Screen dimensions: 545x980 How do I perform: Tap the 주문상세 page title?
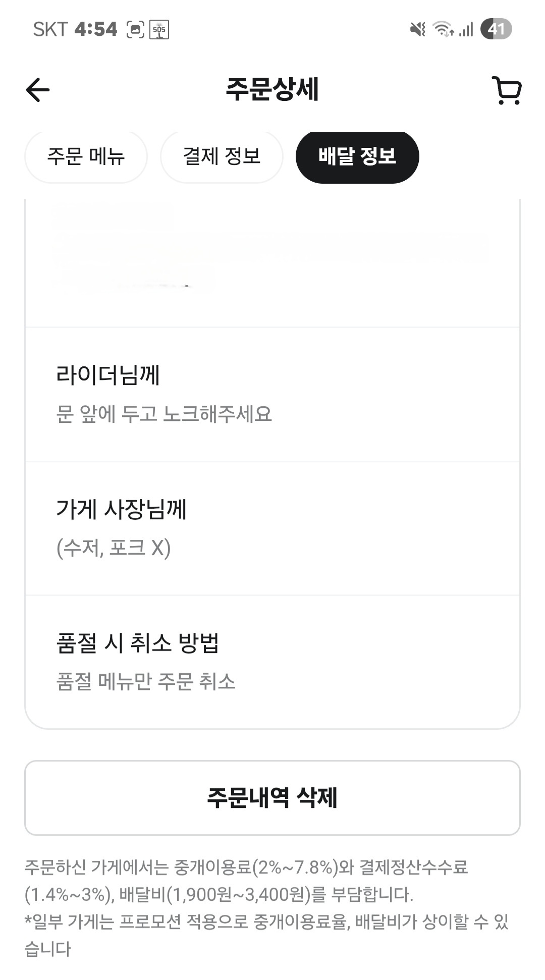point(272,90)
